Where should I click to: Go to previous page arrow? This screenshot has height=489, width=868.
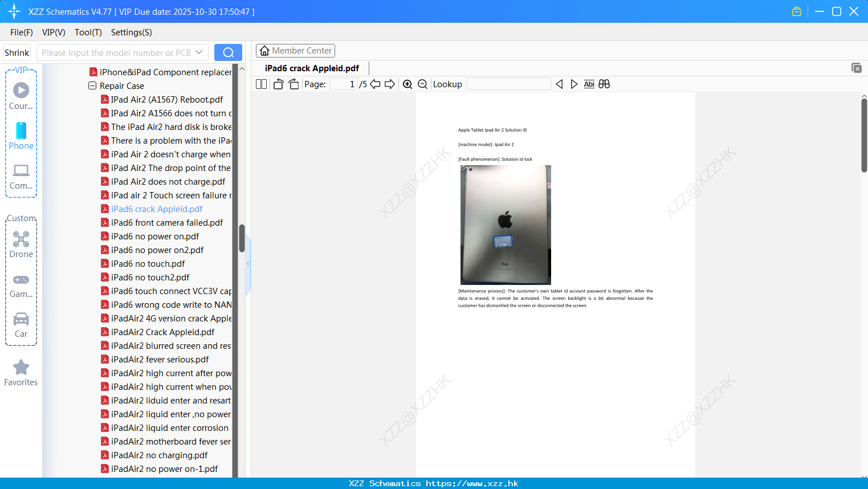pos(375,84)
